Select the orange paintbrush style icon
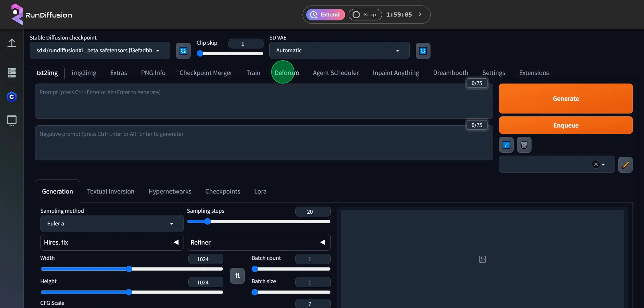The image size is (644, 308). tap(626, 165)
